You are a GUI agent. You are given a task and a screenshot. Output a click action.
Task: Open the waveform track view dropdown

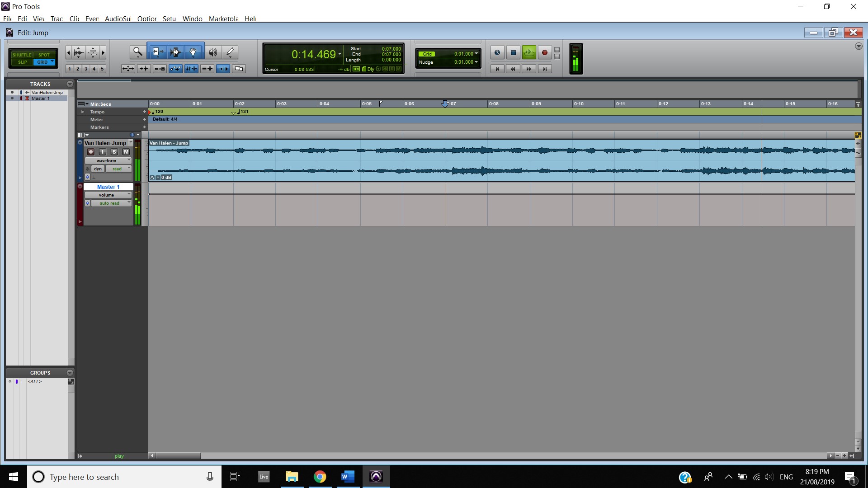point(108,160)
